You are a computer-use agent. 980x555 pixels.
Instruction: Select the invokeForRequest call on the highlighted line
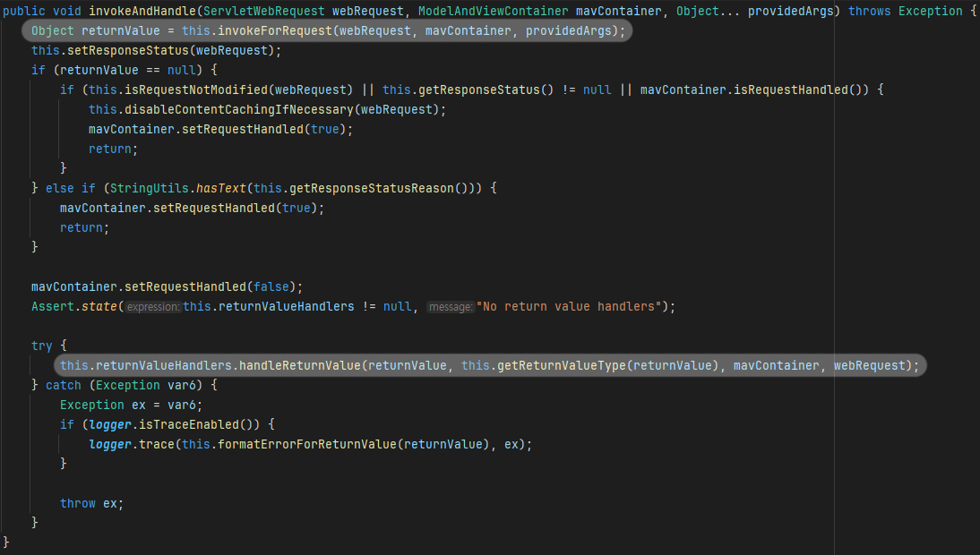coord(276,30)
